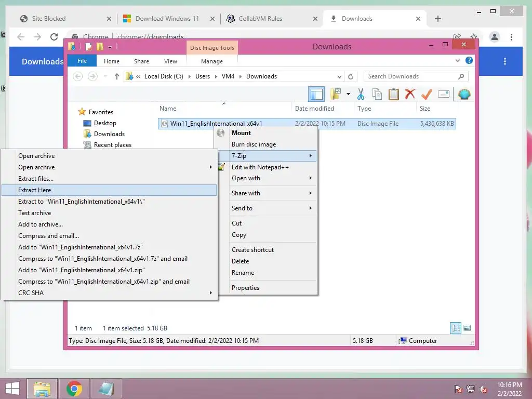The image size is (532, 399).
Task: Select Add to archive...
Action: 109,224
